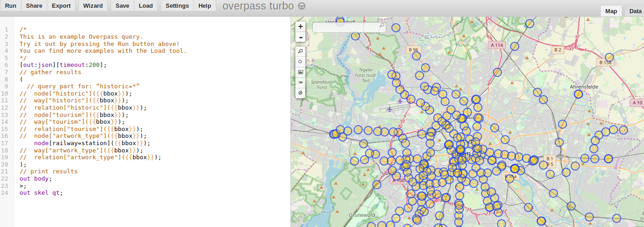Click the Grunewald map label
644x227 pixels.
[x=362, y=215]
